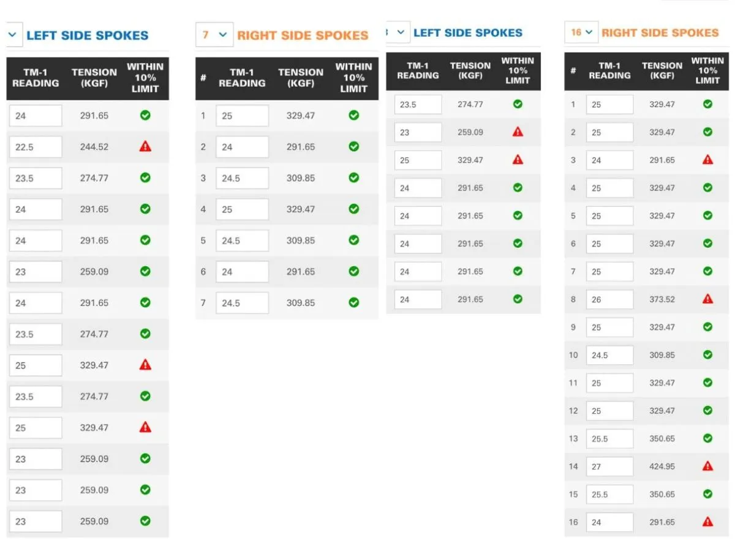735x560 pixels.
Task: Open the spoke count dropdown showing 7
Action: click(214, 35)
